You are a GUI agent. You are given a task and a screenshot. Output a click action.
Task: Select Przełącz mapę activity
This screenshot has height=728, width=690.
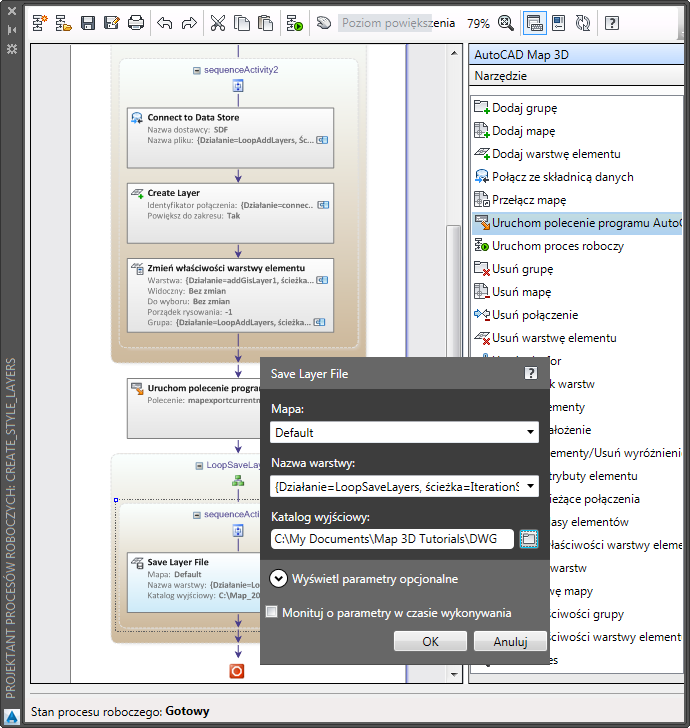coord(577,200)
